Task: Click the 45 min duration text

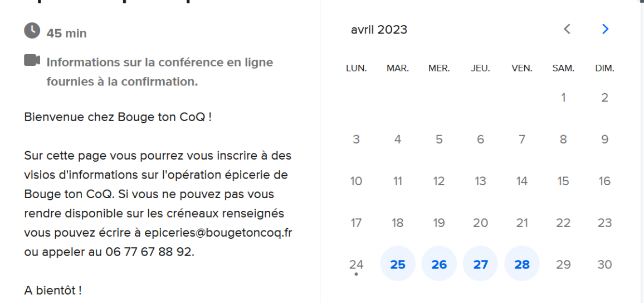Action: point(66,33)
